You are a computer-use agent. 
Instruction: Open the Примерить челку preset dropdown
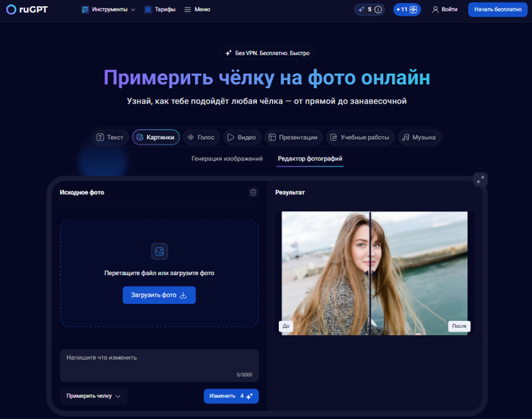click(93, 396)
